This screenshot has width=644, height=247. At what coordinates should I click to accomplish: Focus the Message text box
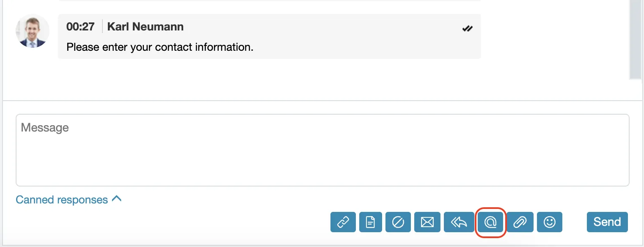tap(322, 150)
